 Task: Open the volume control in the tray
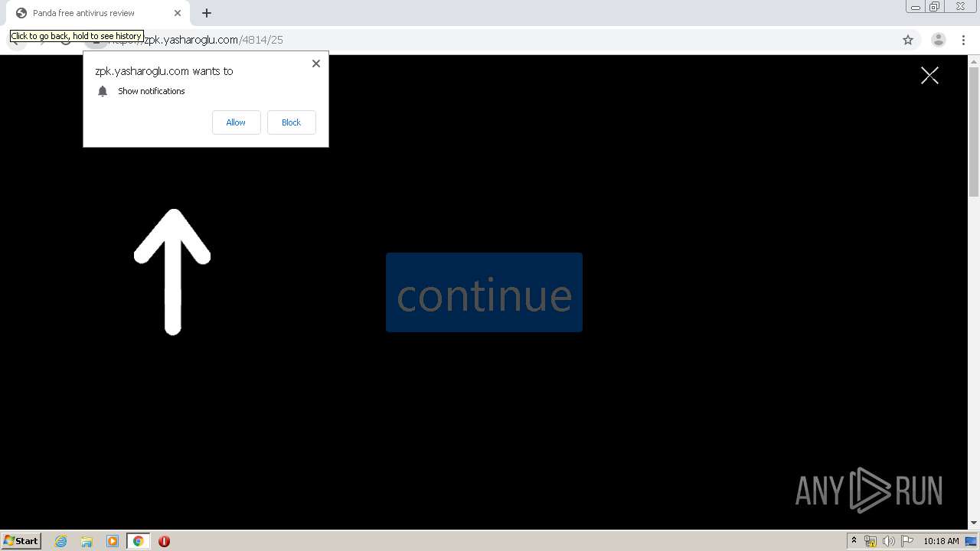(x=889, y=541)
